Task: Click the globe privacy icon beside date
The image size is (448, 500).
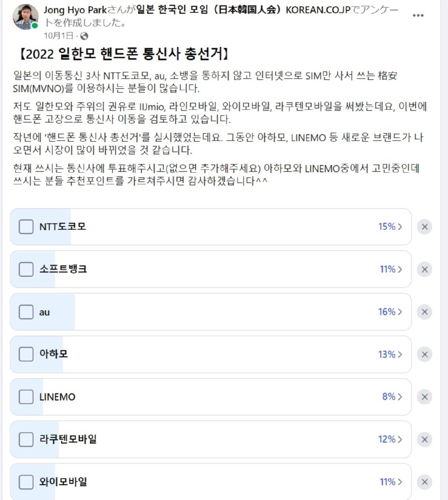Action: pos(84,36)
